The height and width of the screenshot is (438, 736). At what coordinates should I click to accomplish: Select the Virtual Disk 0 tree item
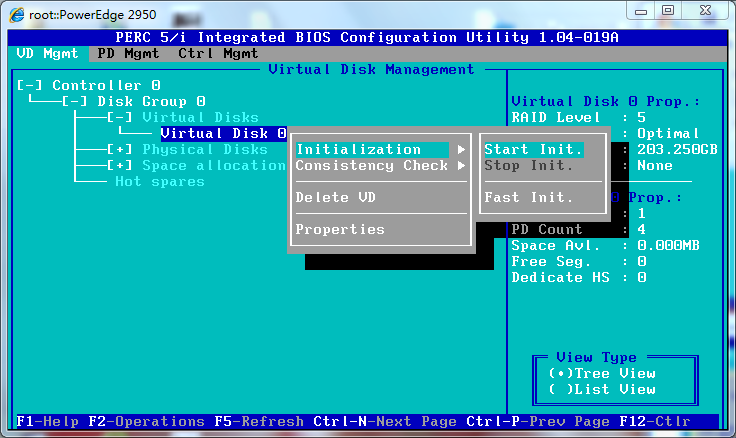(223, 133)
